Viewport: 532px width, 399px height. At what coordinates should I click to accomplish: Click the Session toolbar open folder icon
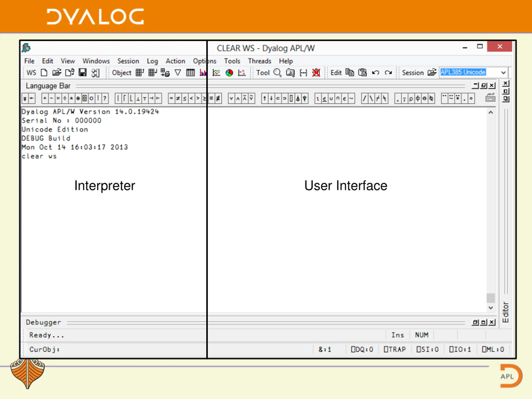click(432, 72)
